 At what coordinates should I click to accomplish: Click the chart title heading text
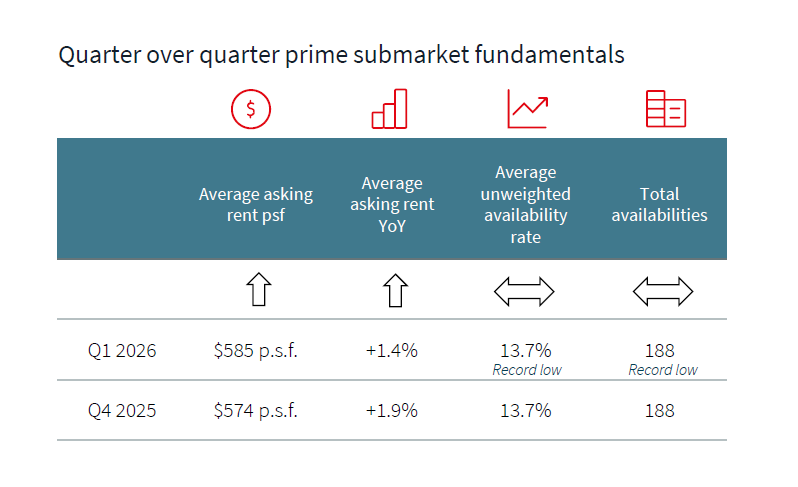tap(342, 55)
